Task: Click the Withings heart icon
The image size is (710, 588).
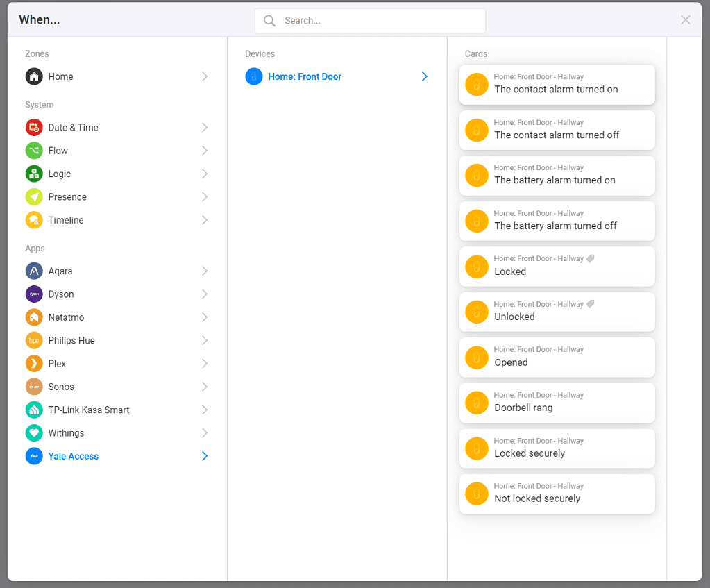Action: [34, 433]
